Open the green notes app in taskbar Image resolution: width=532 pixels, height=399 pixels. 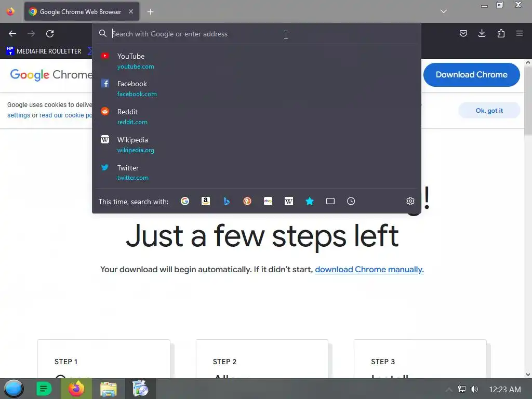pos(44,389)
